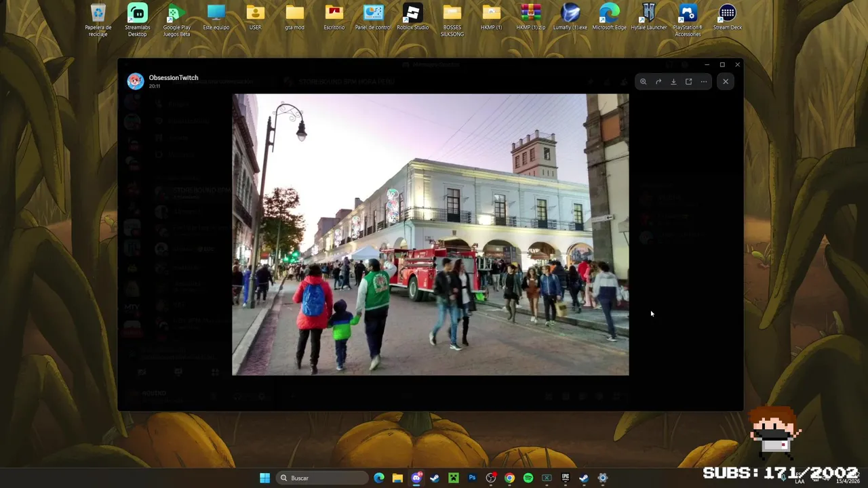
Task: Click the street photo with fire truck
Action: point(431,235)
